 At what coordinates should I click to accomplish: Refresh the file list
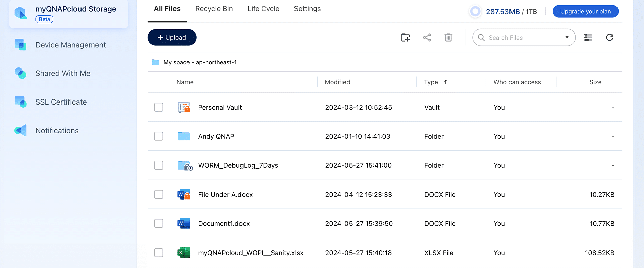pyautogui.click(x=610, y=37)
